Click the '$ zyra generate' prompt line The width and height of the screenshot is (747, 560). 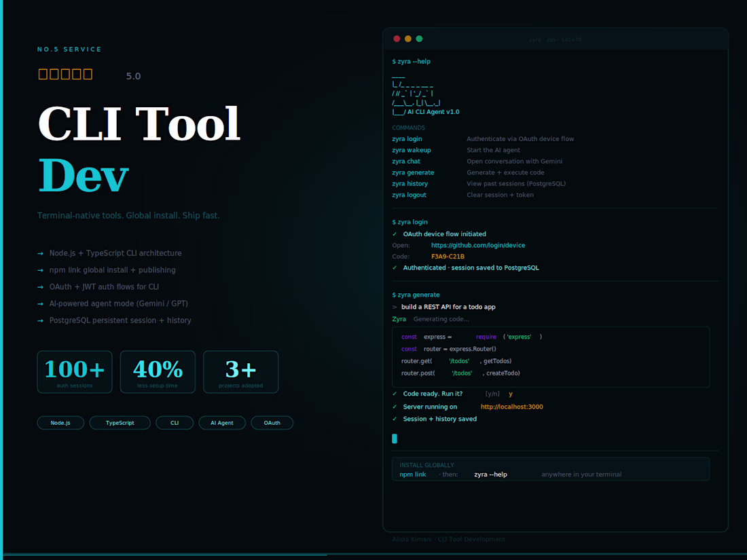click(x=416, y=295)
